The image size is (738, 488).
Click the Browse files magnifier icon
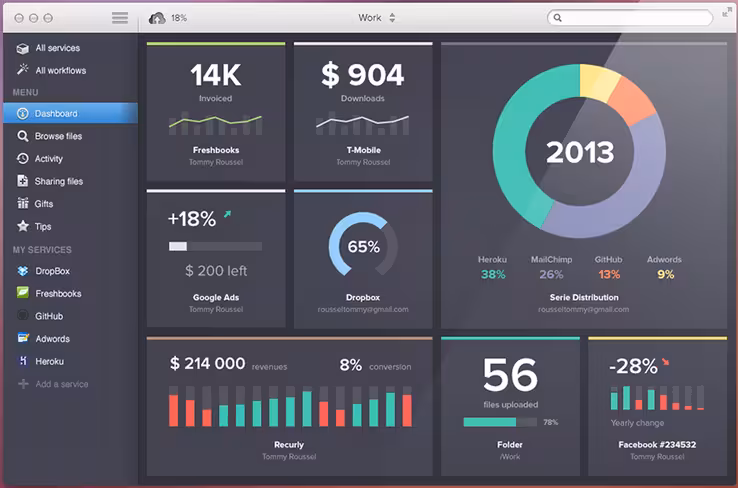[22, 136]
